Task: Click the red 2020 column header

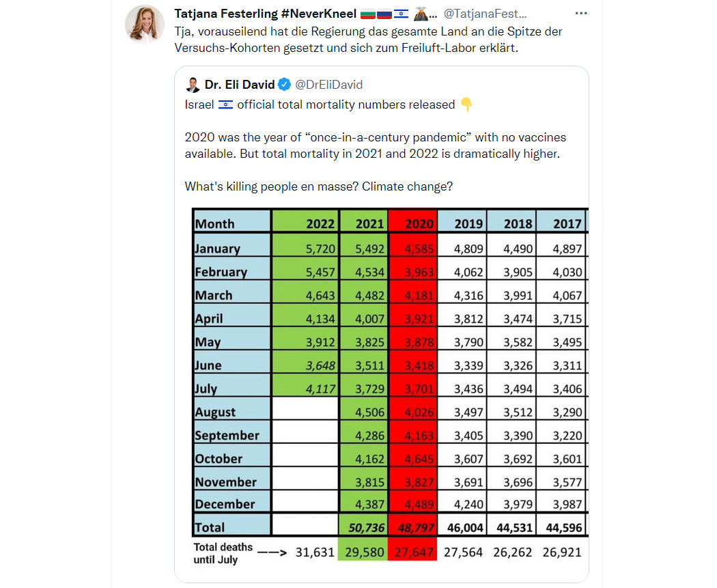Action: pos(413,222)
